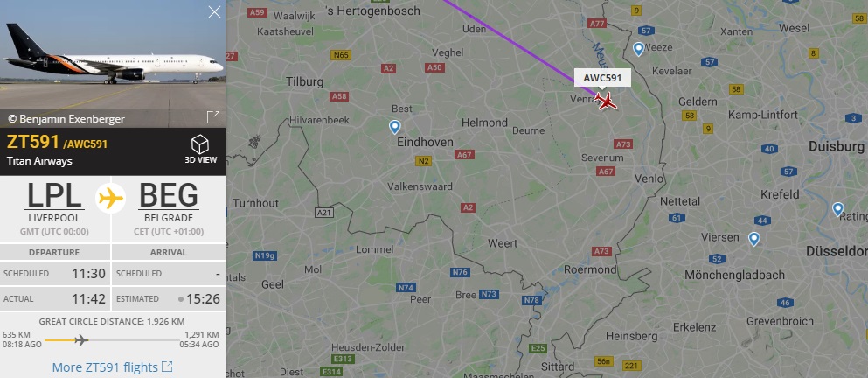Click the ZT591 flight number heading
Screen dimensions: 868x378
click(x=32, y=142)
